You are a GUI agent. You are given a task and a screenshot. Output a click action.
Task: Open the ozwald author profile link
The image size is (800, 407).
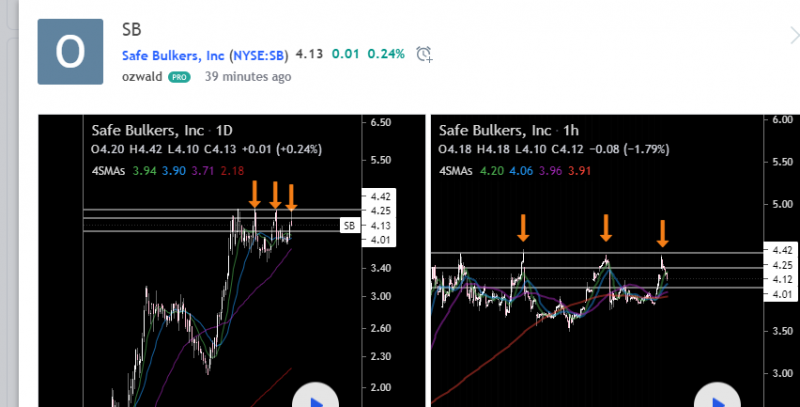click(x=141, y=76)
